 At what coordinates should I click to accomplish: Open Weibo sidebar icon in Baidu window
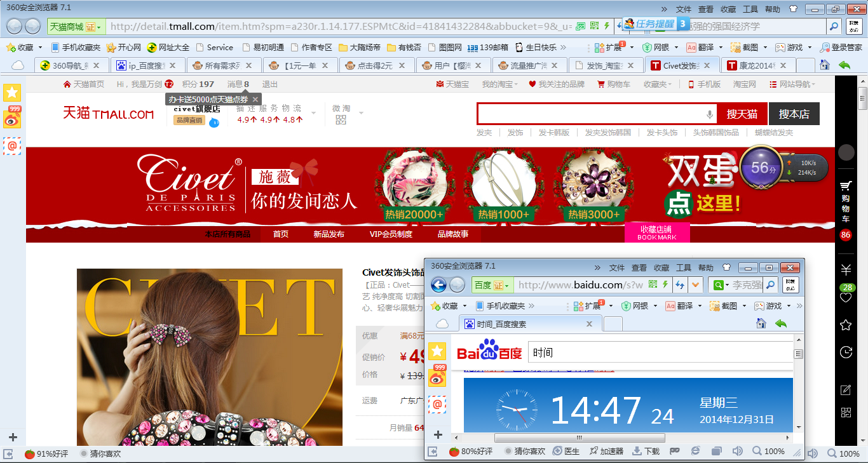coord(437,376)
